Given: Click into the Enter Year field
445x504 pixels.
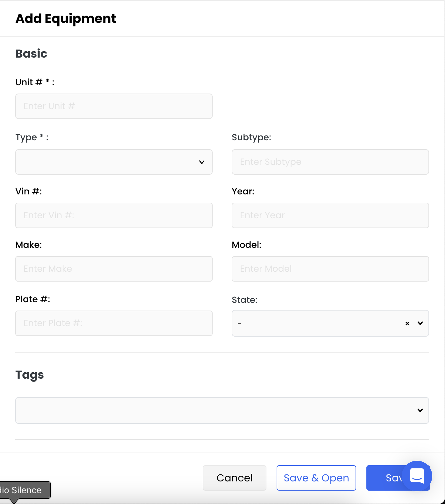Looking at the screenshot, I should pos(330,215).
